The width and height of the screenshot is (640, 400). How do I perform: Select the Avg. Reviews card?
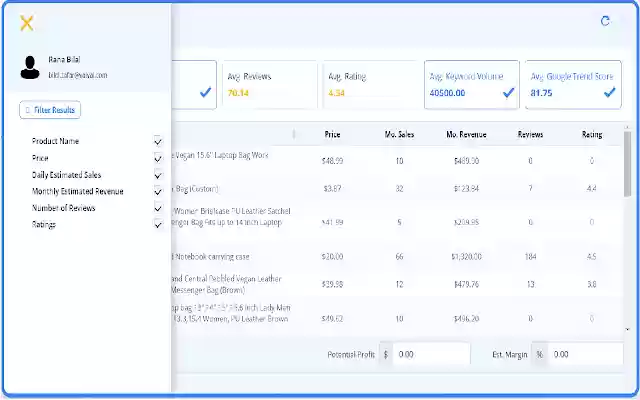coord(269,85)
